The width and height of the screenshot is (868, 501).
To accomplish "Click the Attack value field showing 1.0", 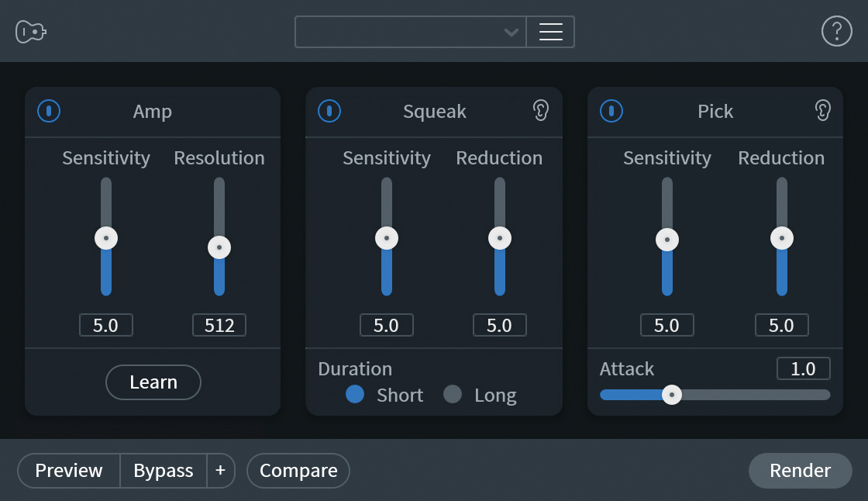I will (x=803, y=368).
